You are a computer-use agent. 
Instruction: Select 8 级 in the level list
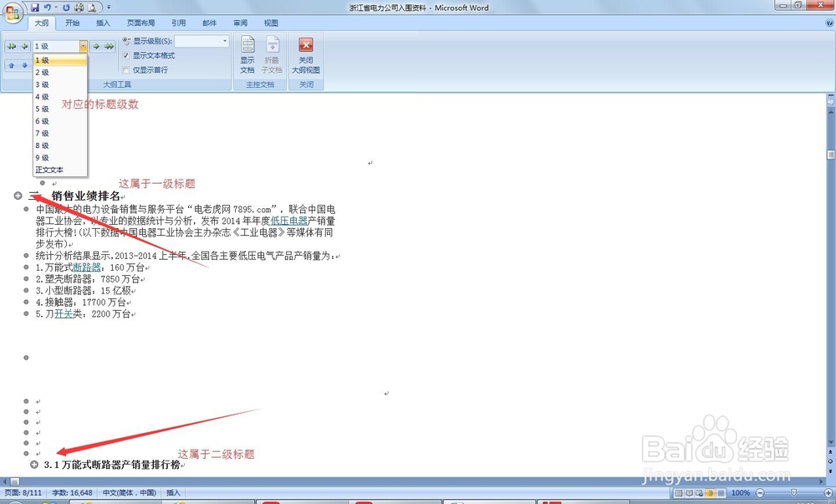tap(59, 145)
